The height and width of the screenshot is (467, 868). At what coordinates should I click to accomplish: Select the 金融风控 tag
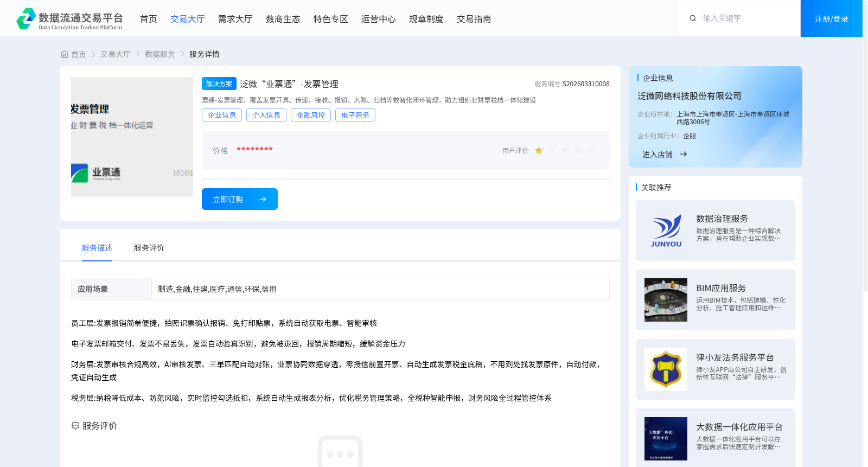click(x=311, y=115)
